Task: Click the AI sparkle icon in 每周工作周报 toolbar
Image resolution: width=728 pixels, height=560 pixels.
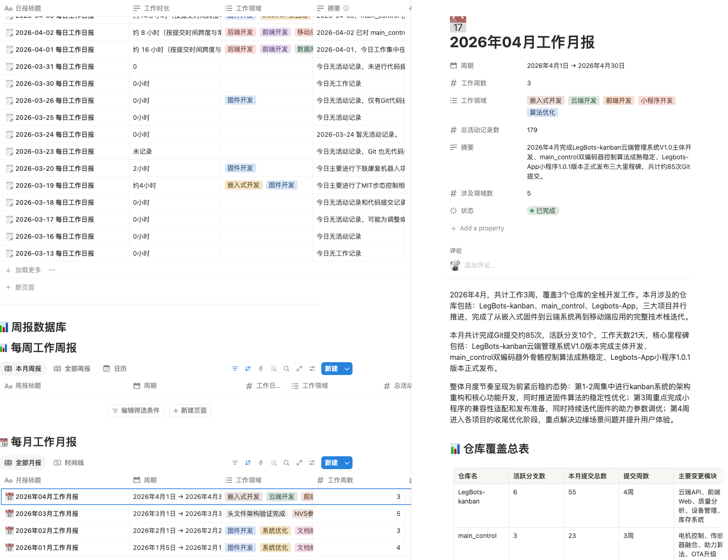Action: click(x=274, y=369)
